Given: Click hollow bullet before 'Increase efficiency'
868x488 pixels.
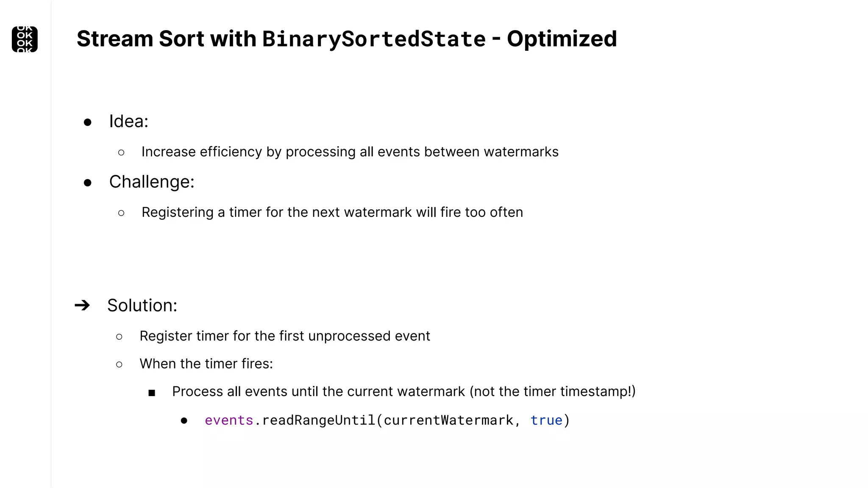Looking at the screenshot, I should click(x=121, y=152).
